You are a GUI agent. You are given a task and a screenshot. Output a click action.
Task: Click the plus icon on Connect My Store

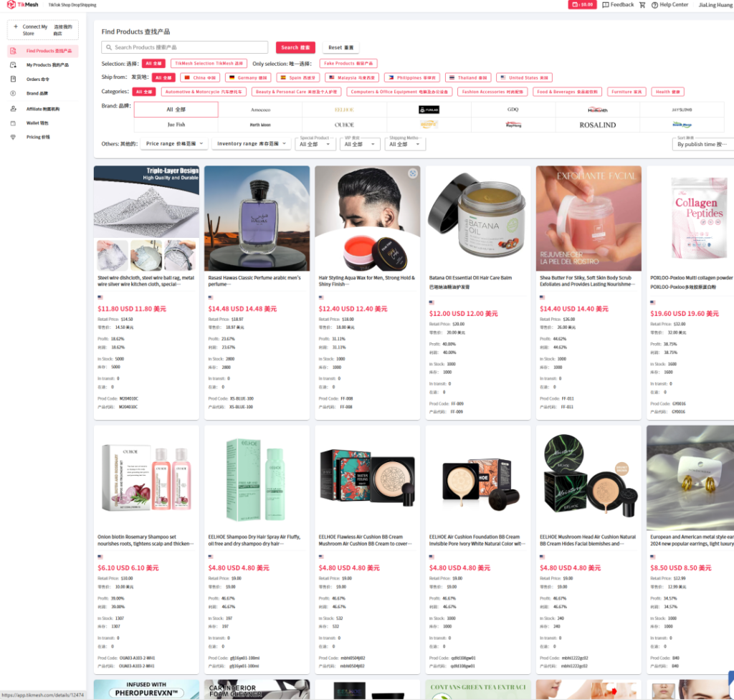[16, 27]
